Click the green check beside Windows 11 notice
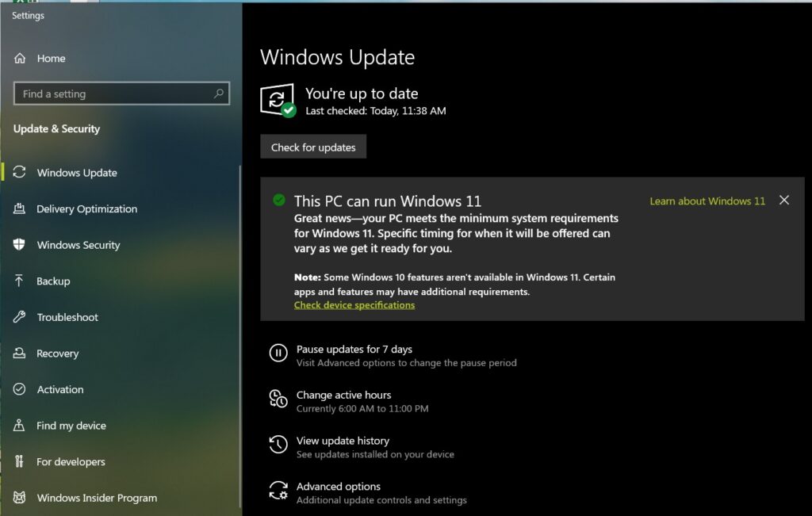812x516 pixels. [x=279, y=200]
